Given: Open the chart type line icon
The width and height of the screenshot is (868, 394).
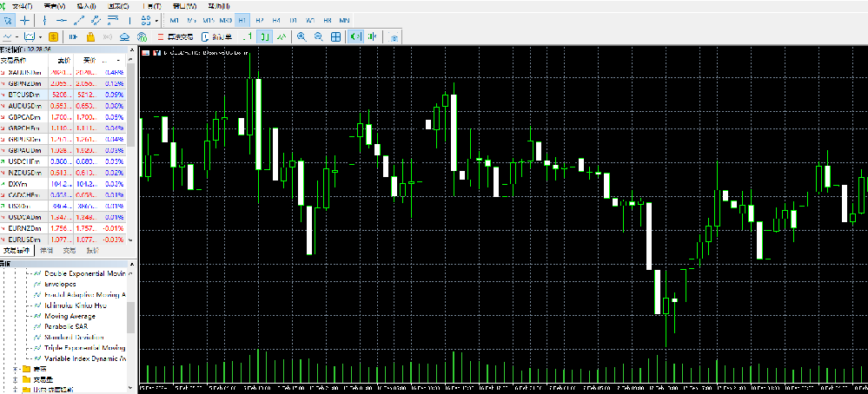Looking at the screenshot, I should (8, 37).
